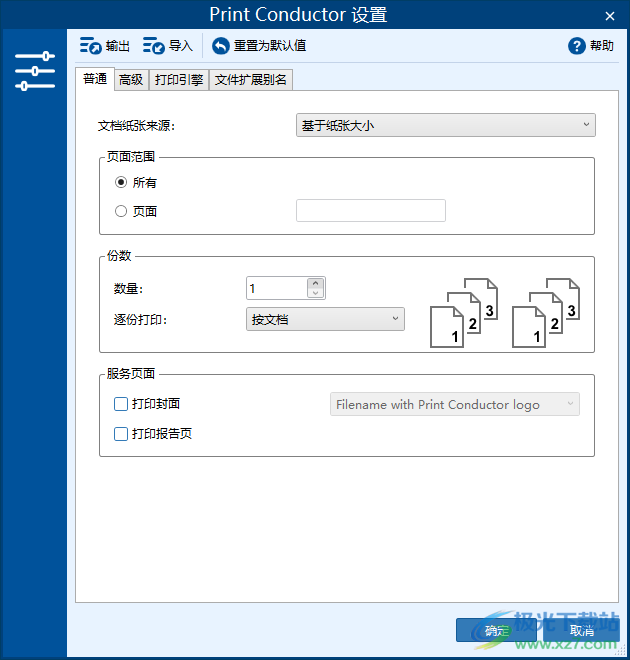Image resolution: width=630 pixels, height=660 pixels.
Task: Open the Filename with Print Conductor logo dropdown
Action: pyautogui.click(x=455, y=405)
